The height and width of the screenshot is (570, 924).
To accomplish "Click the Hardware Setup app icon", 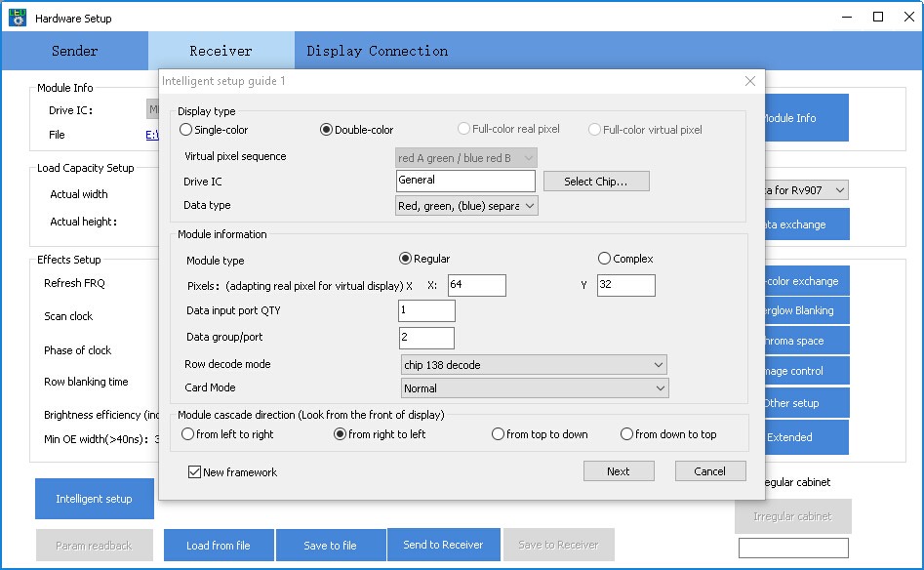I will 18,18.
